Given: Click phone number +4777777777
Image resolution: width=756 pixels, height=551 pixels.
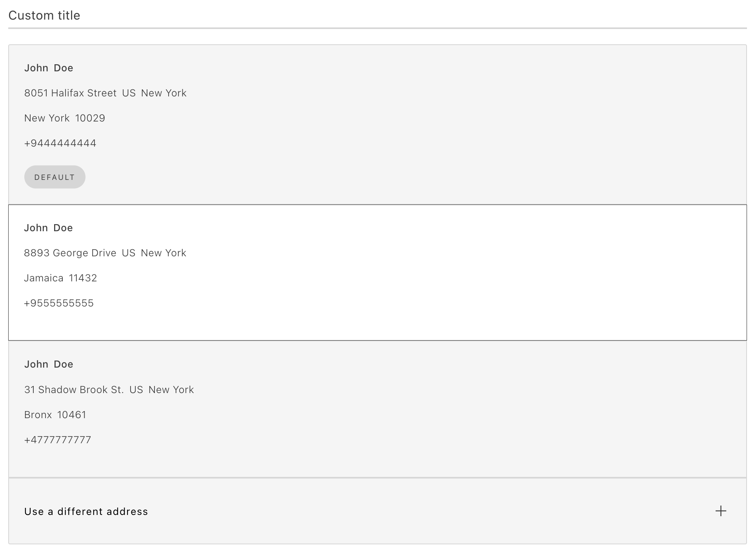Looking at the screenshot, I should point(58,440).
